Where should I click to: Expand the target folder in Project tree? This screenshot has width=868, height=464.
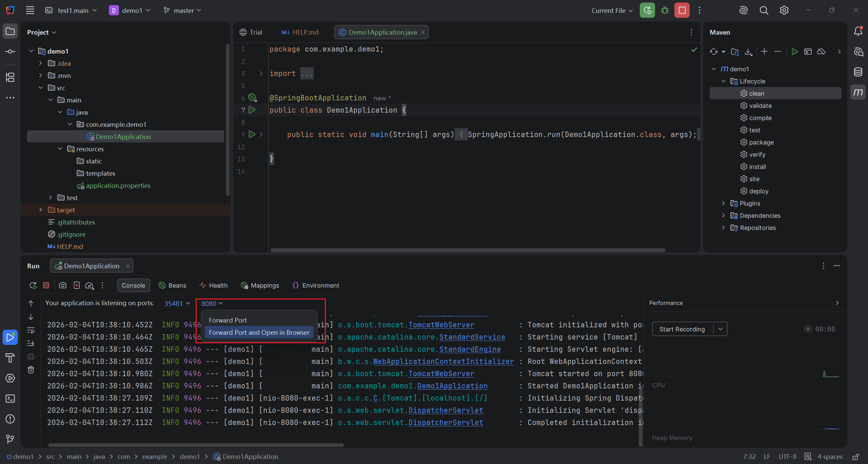point(41,210)
